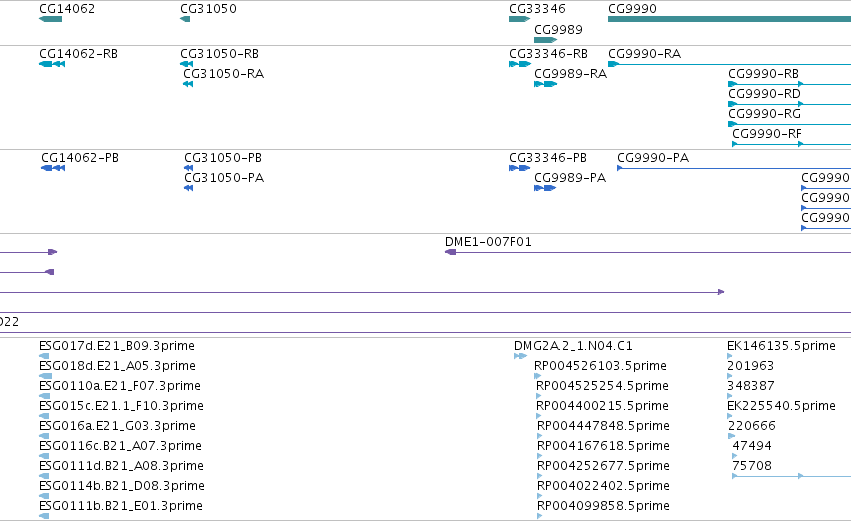Screen dimensions: 851x521
Task: Click the feature labeled 47494
Action: [752, 446]
